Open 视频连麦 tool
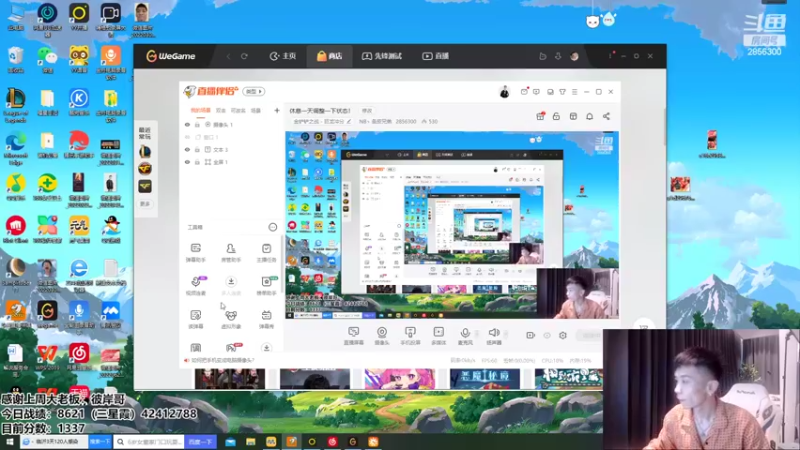This screenshot has width=800, height=450. 196,286
